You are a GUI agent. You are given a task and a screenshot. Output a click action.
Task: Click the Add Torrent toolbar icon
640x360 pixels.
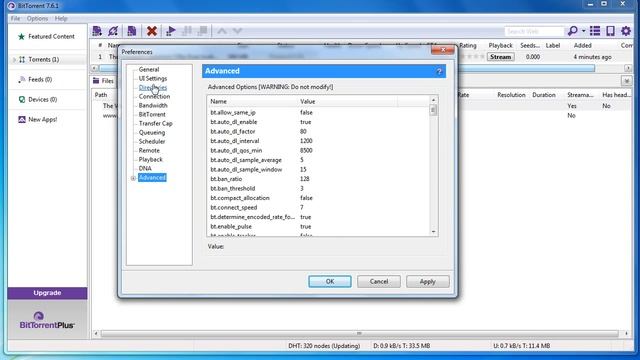tap(97, 31)
